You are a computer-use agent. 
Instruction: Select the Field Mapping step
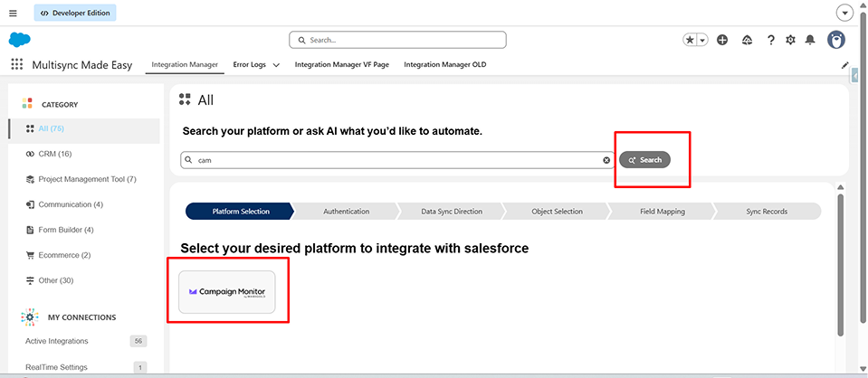click(663, 212)
